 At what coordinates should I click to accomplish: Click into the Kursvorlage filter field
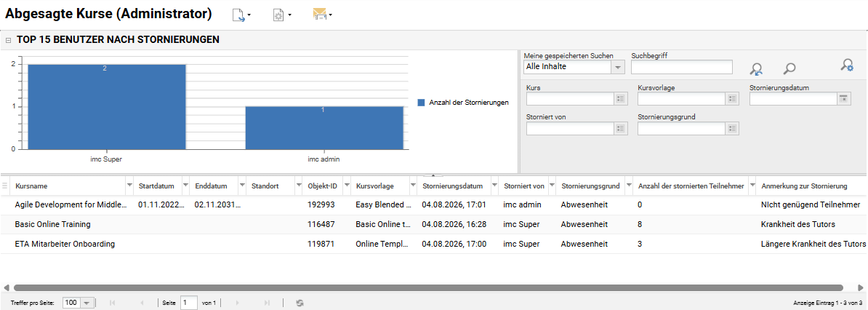click(681, 99)
